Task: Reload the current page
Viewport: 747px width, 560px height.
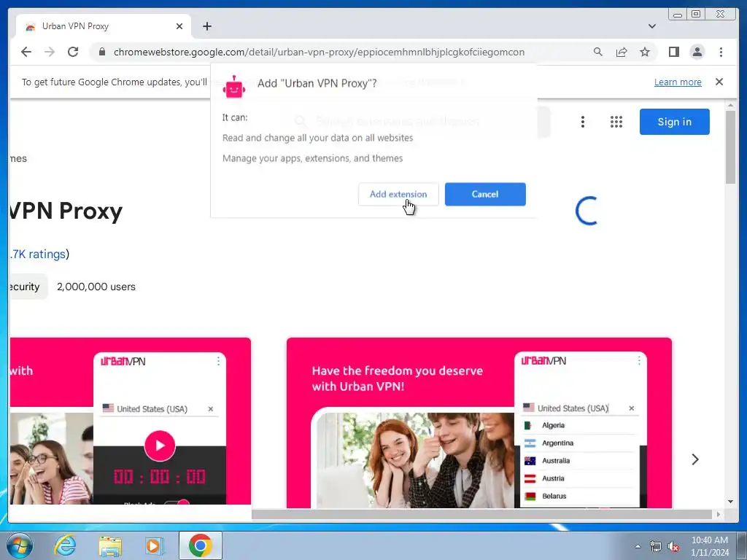Action: point(73,52)
